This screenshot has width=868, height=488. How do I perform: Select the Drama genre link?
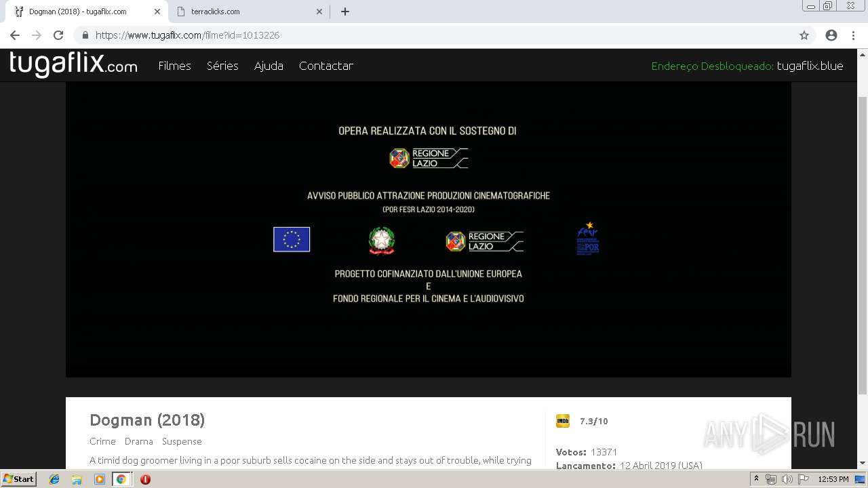click(138, 441)
